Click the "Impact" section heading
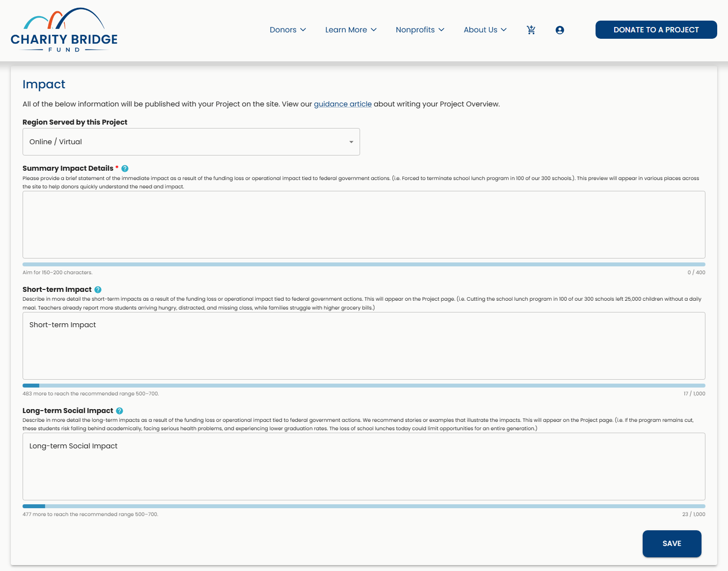 pyautogui.click(x=44, y=84)
